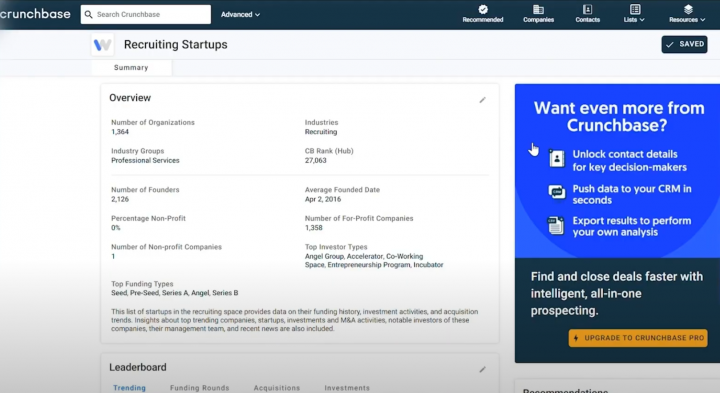The image size is (720, 393).
Task: Click the export results document icon
Action: pyautogui.click(x=556, y=226)
